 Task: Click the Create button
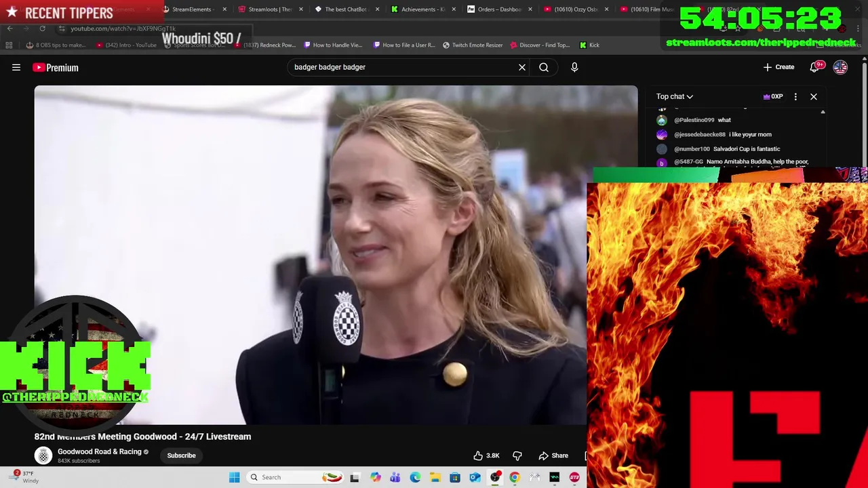[x=778, y=67]
